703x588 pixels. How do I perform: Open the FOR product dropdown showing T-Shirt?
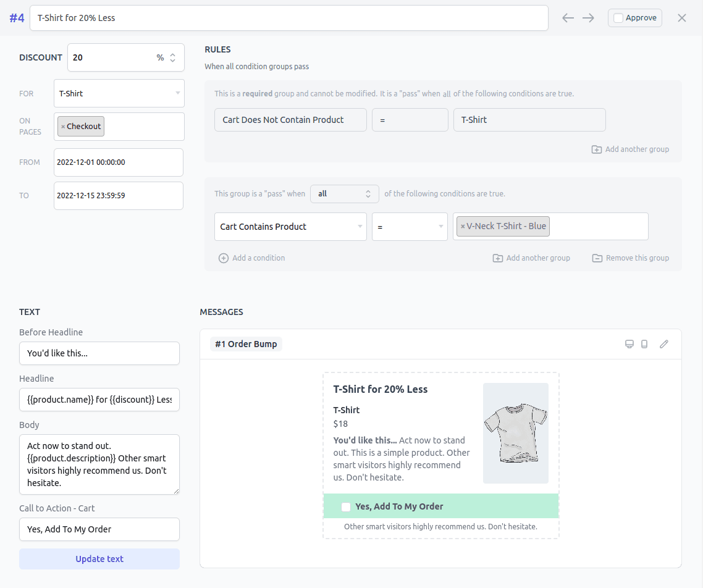coord(119,93)
